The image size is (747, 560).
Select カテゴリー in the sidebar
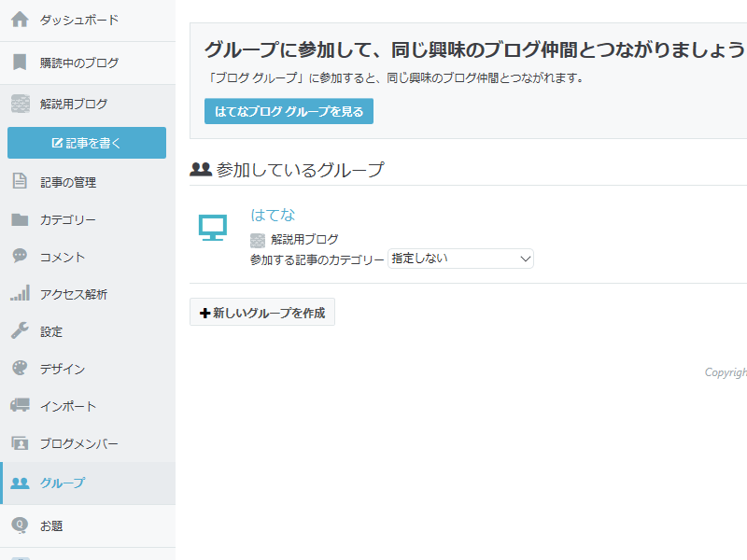click(88, 219)
